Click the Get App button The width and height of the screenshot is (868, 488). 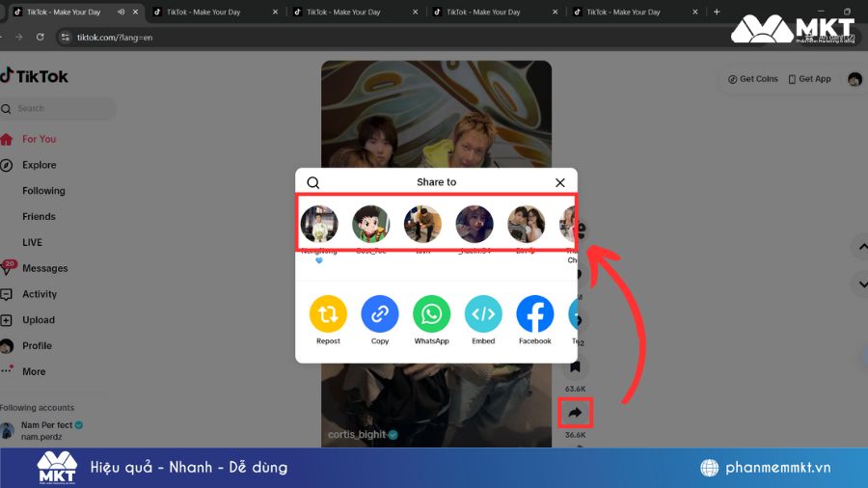[x=809, y=79]
